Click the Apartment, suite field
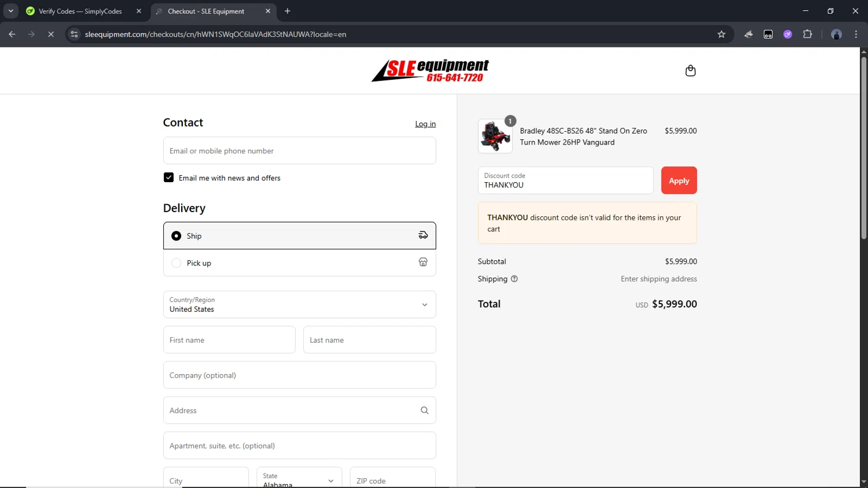 pyautogui.click(x=299, y=446)
